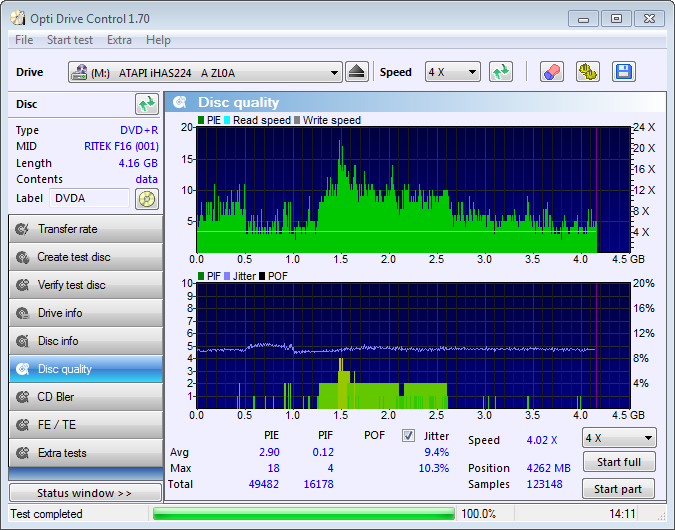Click the PIE total value 49482
This screenshot has width=675, height=530.
[x=263, y=484]
